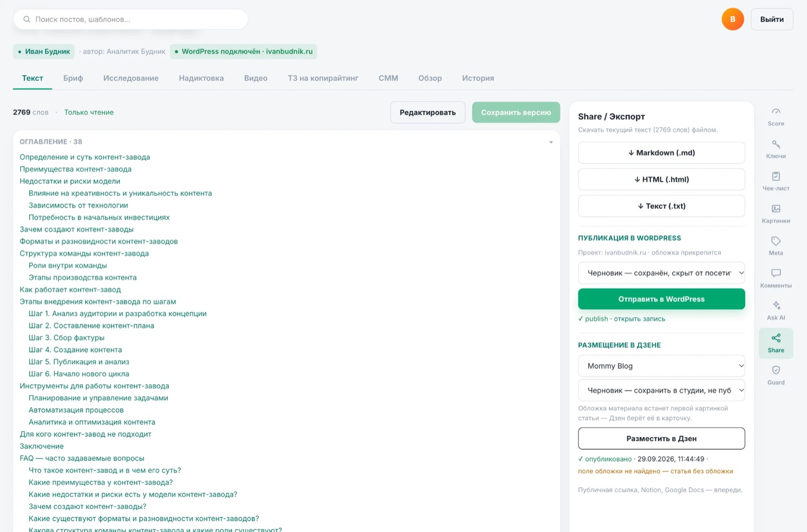
Task: Open the Картинки images panel
Action: [776, 214]
